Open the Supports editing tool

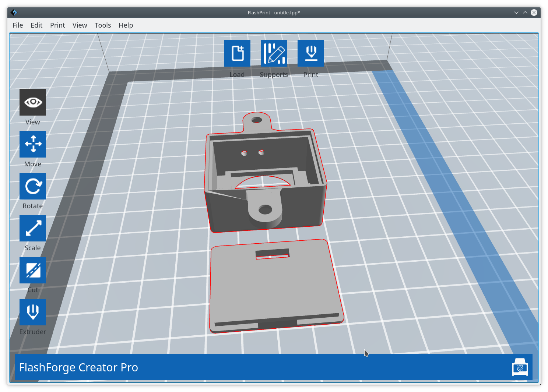274,53
